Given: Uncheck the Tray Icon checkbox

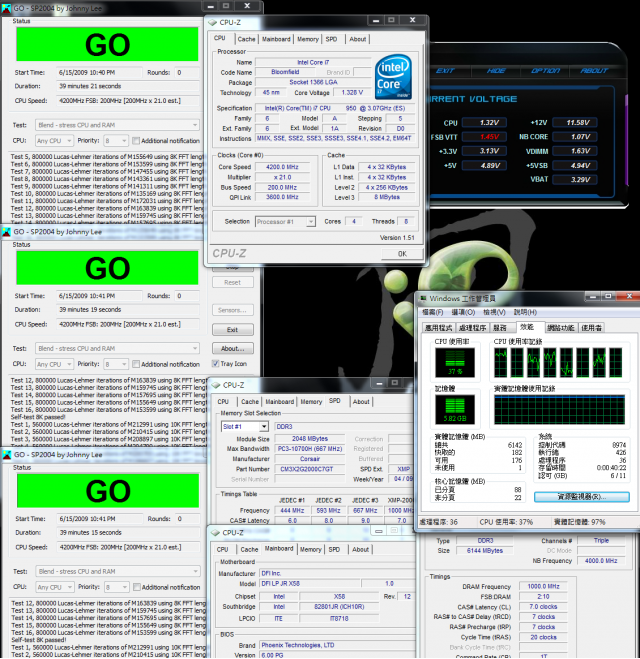Looking at the screenshot, I should pos(216,364).
